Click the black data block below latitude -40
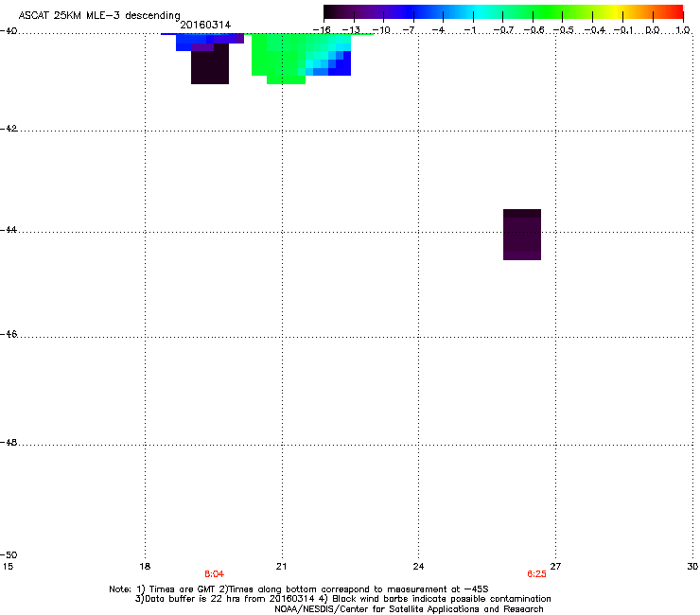The image size is (700, 615). (x=210, y=64)
